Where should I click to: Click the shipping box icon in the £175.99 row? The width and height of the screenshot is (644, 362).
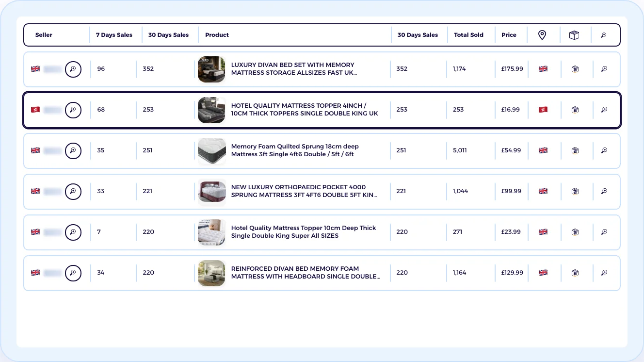pos(575,69)
